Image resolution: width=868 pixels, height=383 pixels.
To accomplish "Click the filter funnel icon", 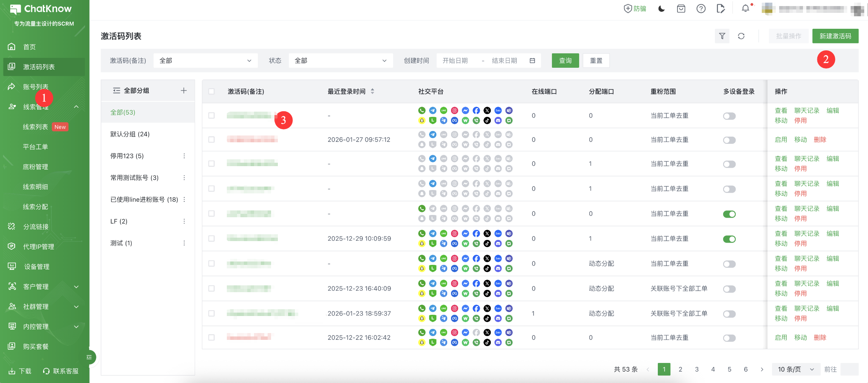I will 722,36.
